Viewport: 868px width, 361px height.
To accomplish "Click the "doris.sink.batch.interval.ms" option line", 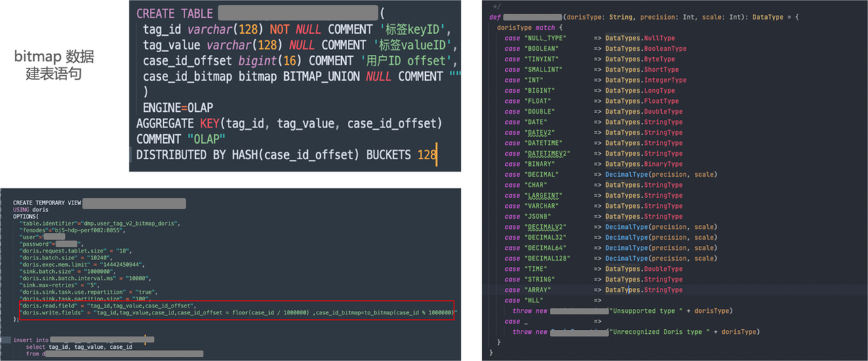I will pos(85,278).
